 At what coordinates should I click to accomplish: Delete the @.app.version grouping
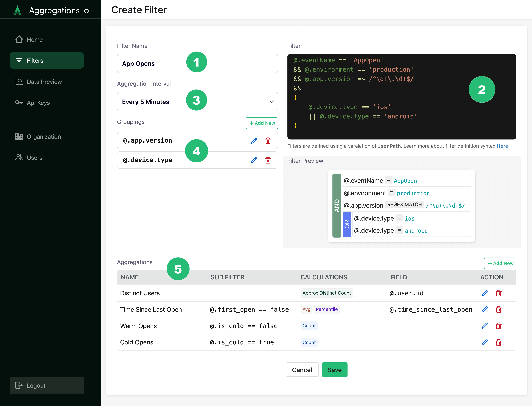click(x=268, y=141)
